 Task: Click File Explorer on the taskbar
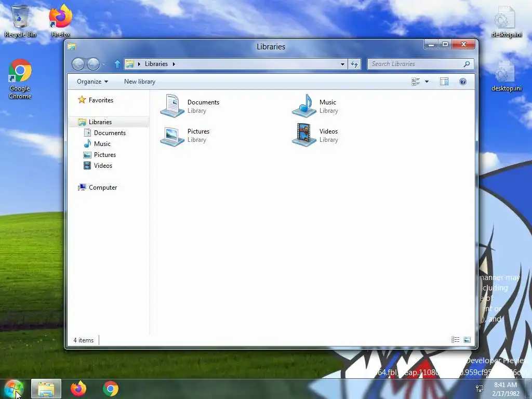46,389
